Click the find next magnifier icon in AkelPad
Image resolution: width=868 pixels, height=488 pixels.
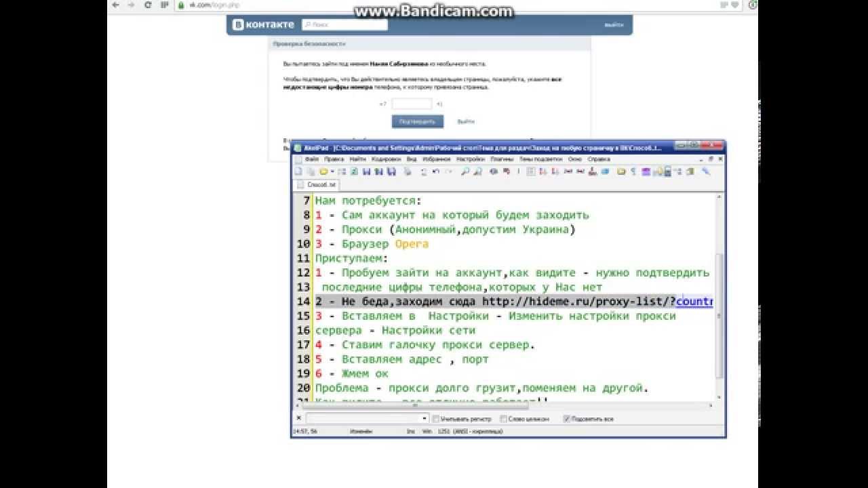tap(477, 172)
